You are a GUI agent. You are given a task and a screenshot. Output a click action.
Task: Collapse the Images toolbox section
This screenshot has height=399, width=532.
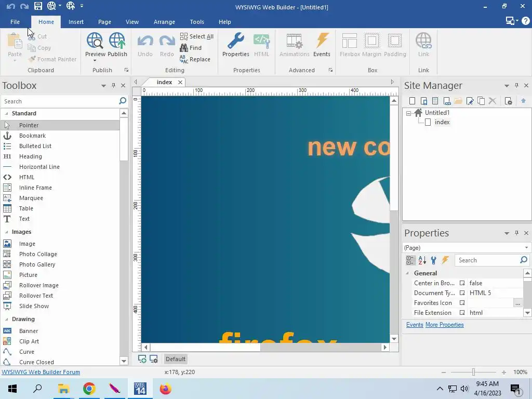pos(6,232)
